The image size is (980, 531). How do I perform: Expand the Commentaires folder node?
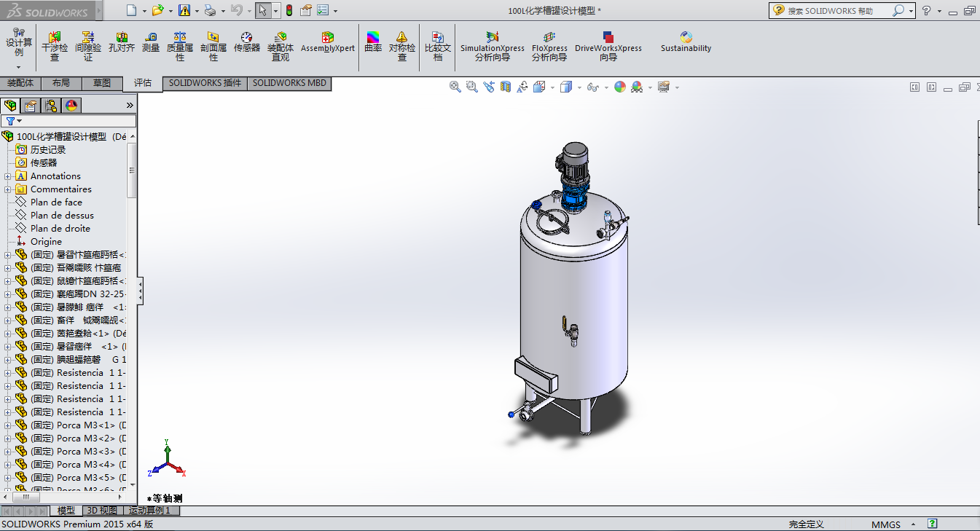8,189
